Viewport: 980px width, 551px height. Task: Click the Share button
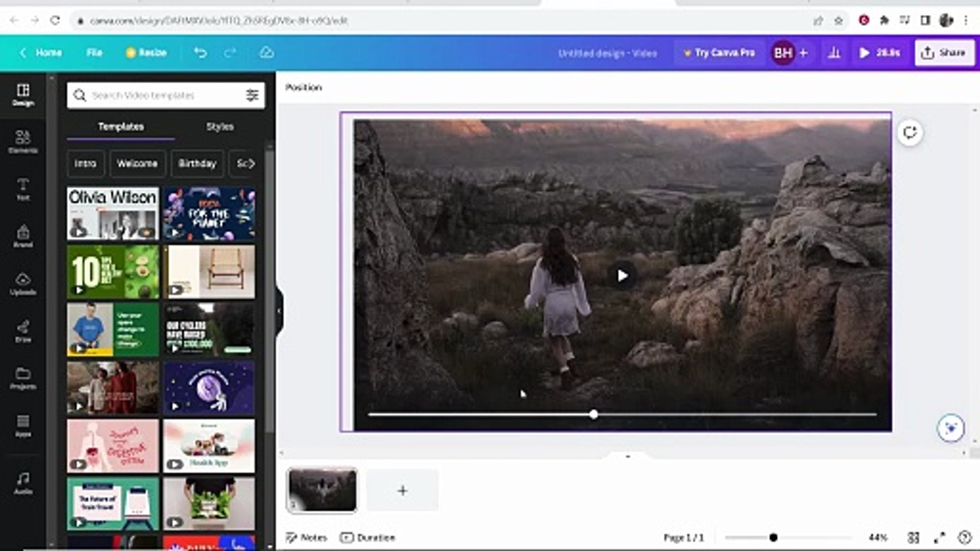tap(944, 53)
